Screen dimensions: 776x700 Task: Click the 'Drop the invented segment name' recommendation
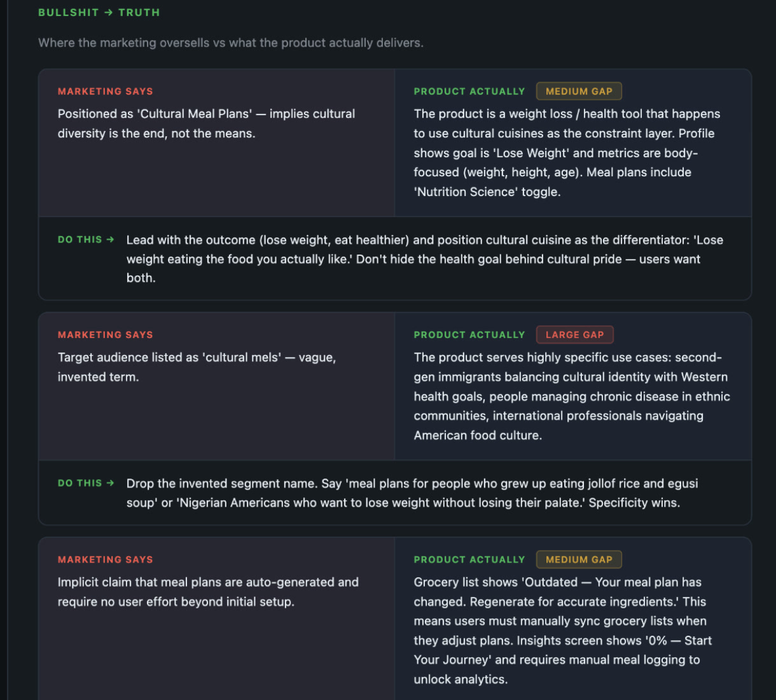coord(412,493)
